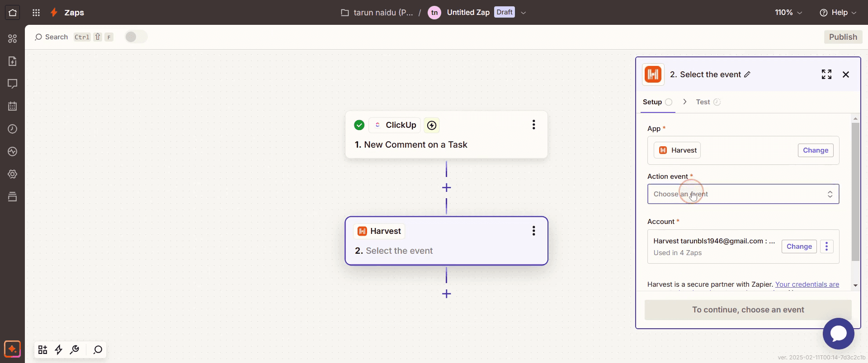
Task: Switch to the Setup tab
Action: click(x=658, y=102)
